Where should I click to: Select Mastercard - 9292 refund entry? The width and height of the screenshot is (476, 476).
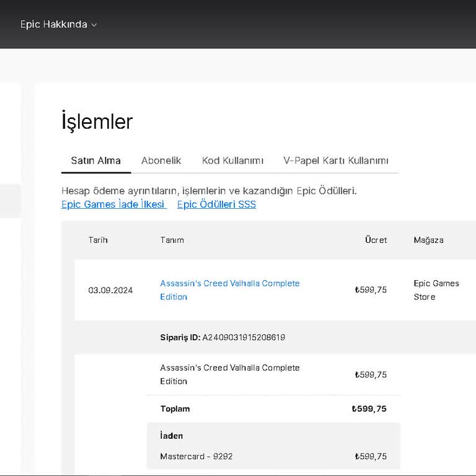196,456
